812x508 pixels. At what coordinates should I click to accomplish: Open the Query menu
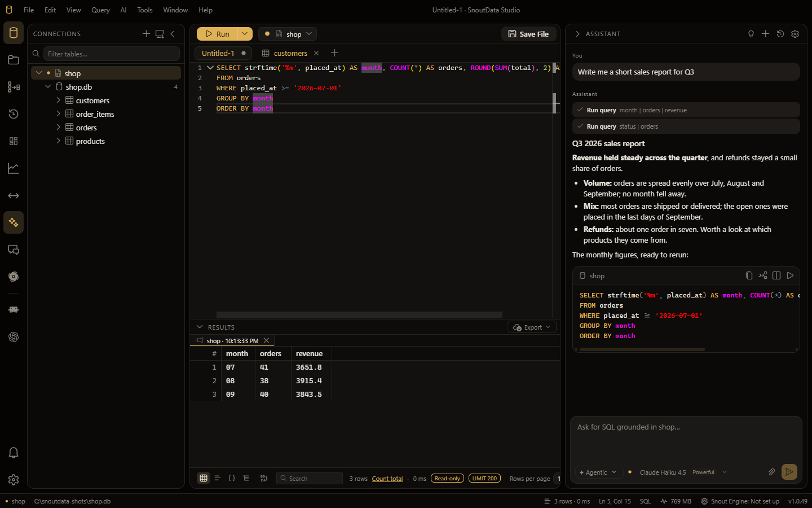coord(100,10)
